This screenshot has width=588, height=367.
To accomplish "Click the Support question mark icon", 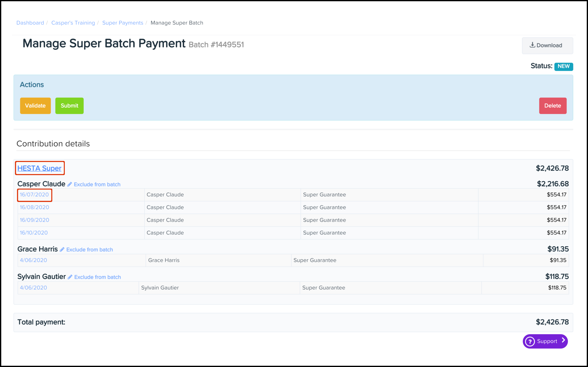I will click(530, 341).
